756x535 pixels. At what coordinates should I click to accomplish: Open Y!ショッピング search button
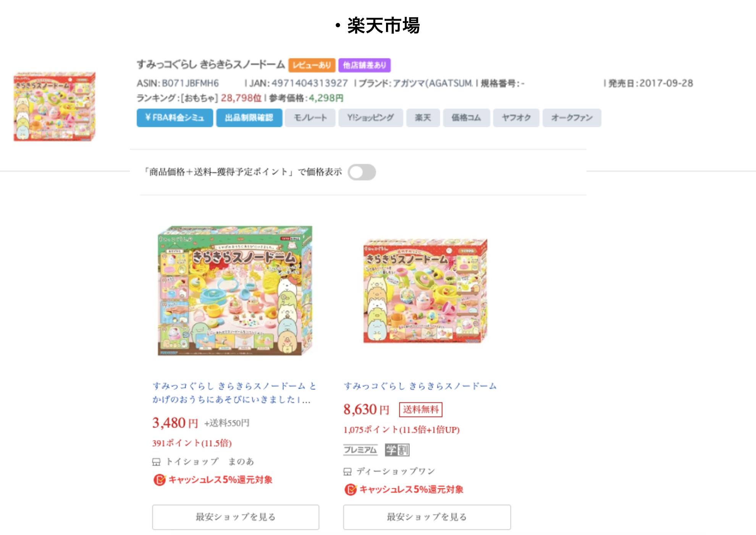370,118
